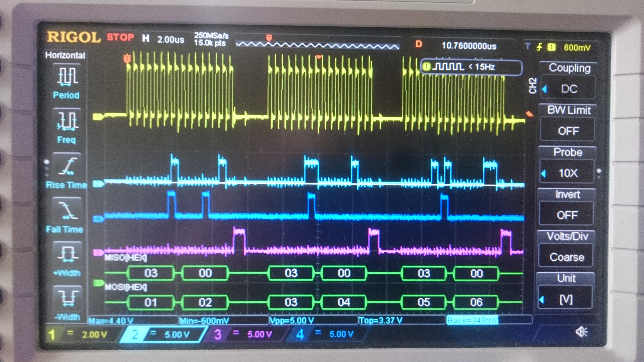The image size is (644, 362).
Task: Click the MOSI decoded byte 05
Action: (x=424, y=302)
